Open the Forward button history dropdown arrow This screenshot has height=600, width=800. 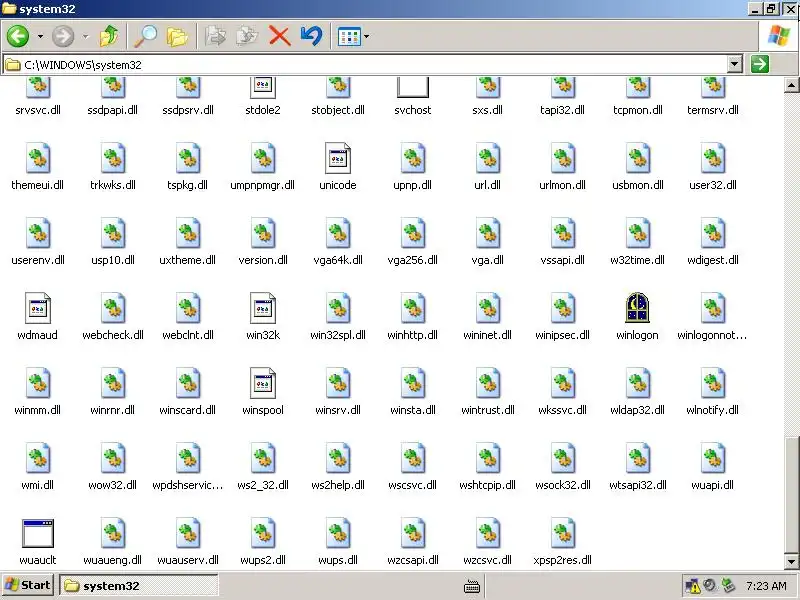tap(86, 37)
